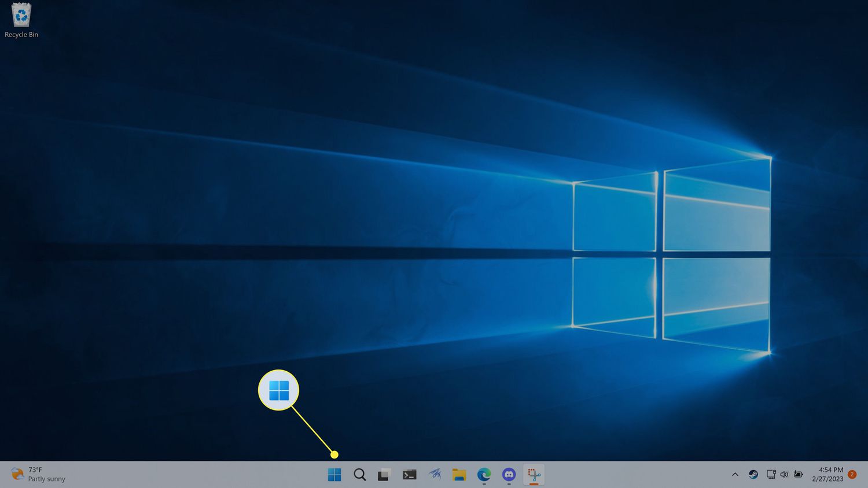Open network settings tray icon
868x488 pixels.
click(771, 475)
